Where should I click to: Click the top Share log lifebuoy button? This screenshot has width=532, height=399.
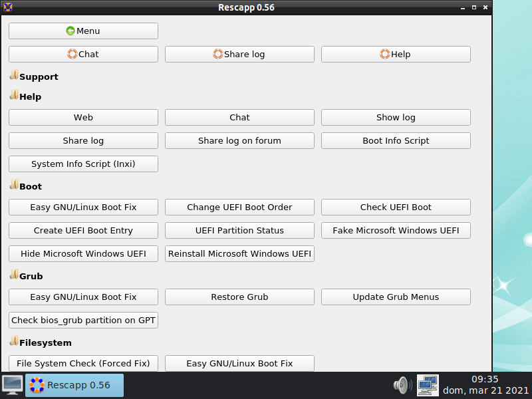click(239, 55)
